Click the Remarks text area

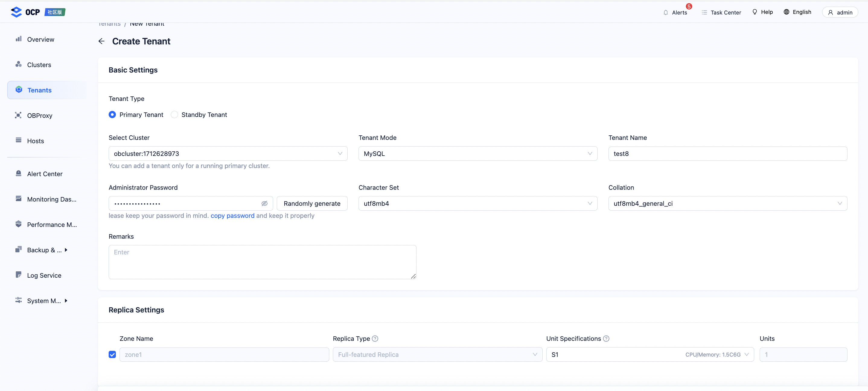point(263,262)
